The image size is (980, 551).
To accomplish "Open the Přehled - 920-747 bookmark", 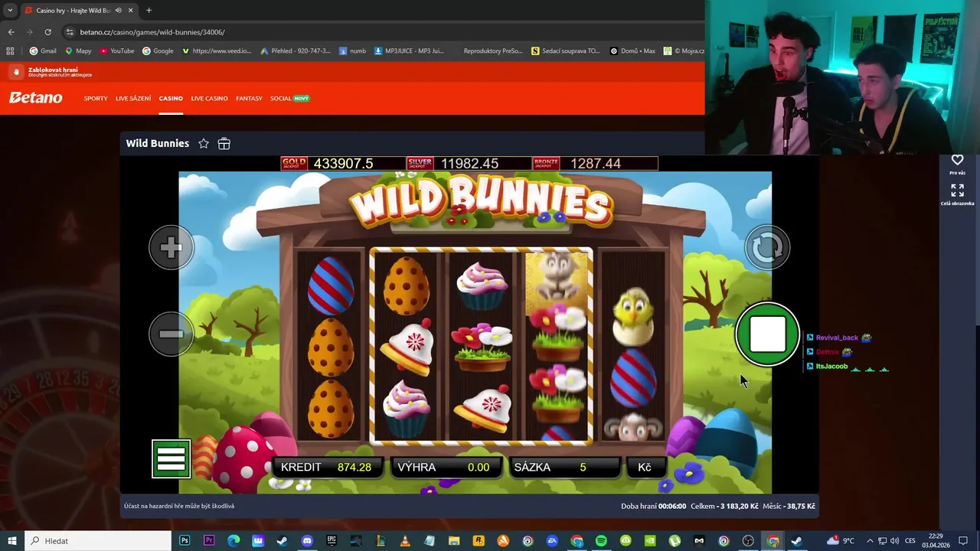I will point(296,51).
